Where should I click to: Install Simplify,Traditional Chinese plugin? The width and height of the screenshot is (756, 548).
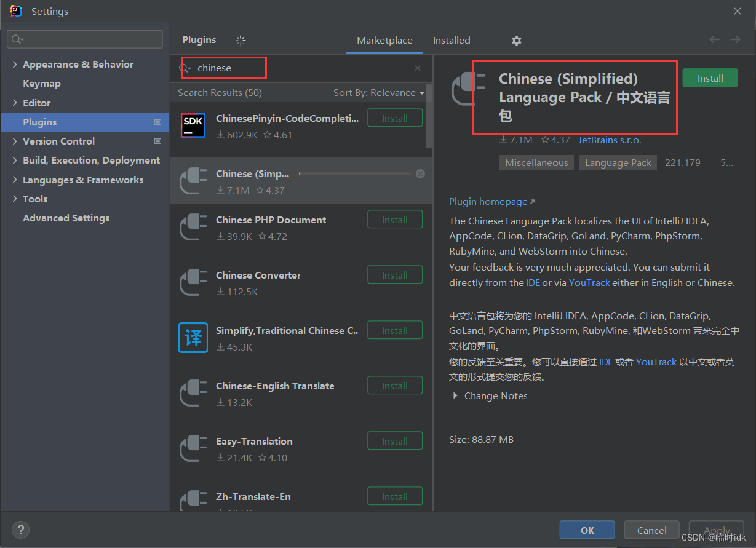point(395,330)
